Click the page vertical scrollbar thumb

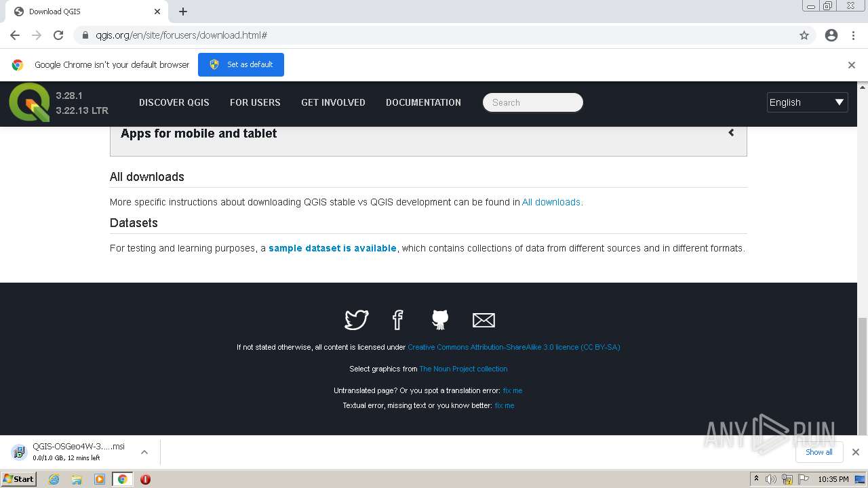tap(863, 376)
